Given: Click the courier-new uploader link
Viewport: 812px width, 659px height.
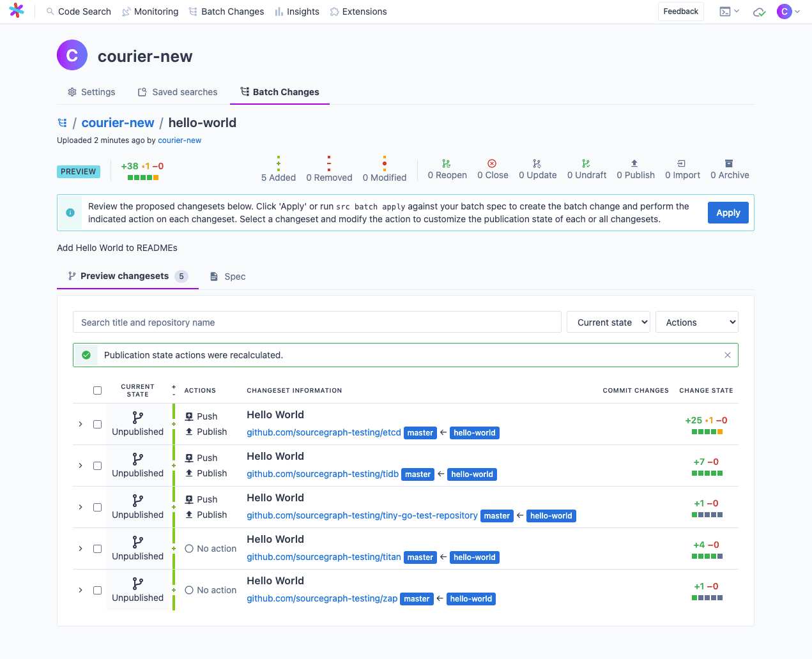Looking at the screenshot, I should point(180,140).
